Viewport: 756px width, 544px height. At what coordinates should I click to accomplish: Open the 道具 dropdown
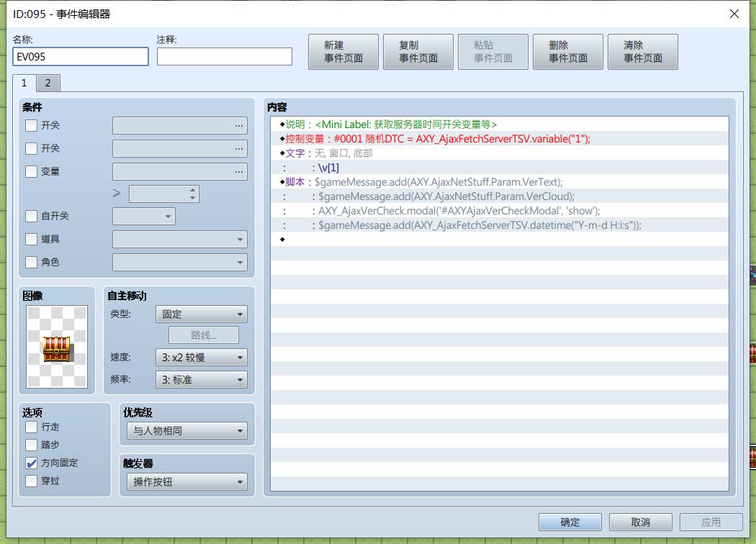pyautogui.click(x=180, y=240)
